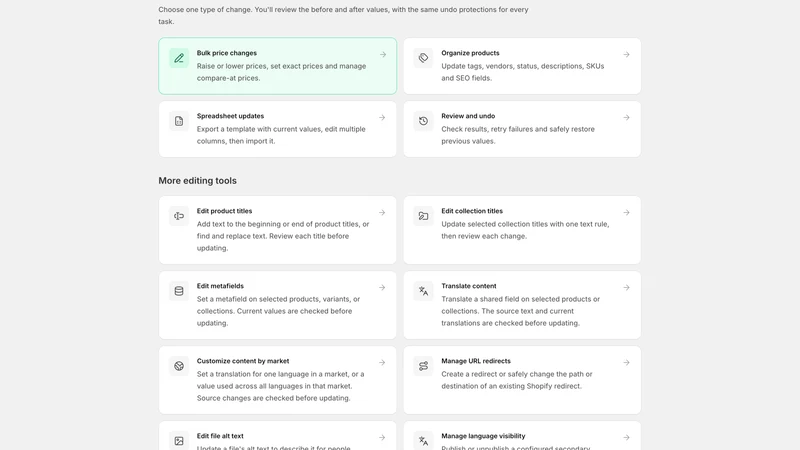This screenshot has height=450, width=800.
Task: Click 'Raise or lower prices' description text
Action: point(281,72)
